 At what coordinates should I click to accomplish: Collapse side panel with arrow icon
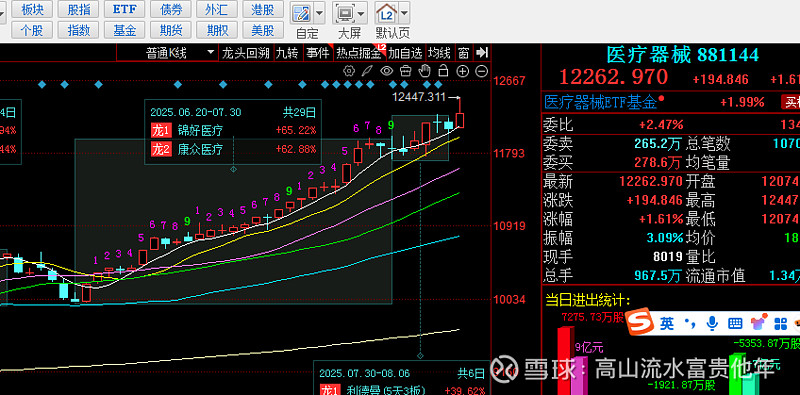[x=482, y=52]
